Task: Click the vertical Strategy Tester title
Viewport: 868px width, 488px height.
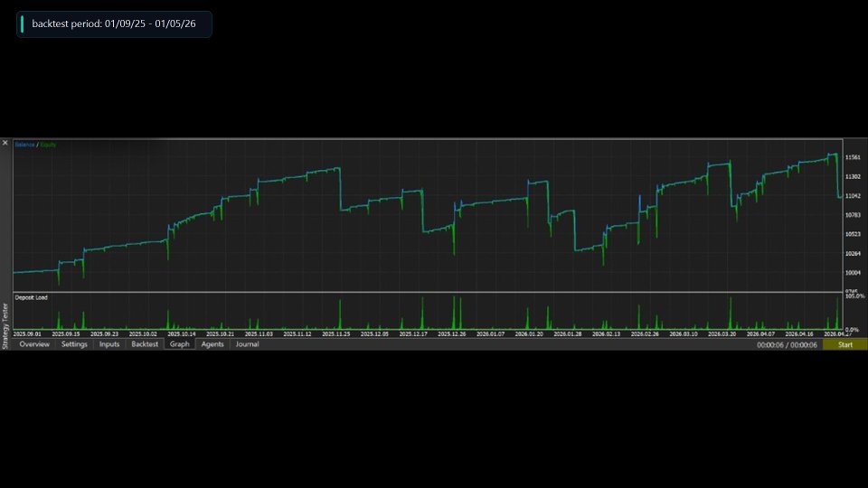Action: coord(5,326)
